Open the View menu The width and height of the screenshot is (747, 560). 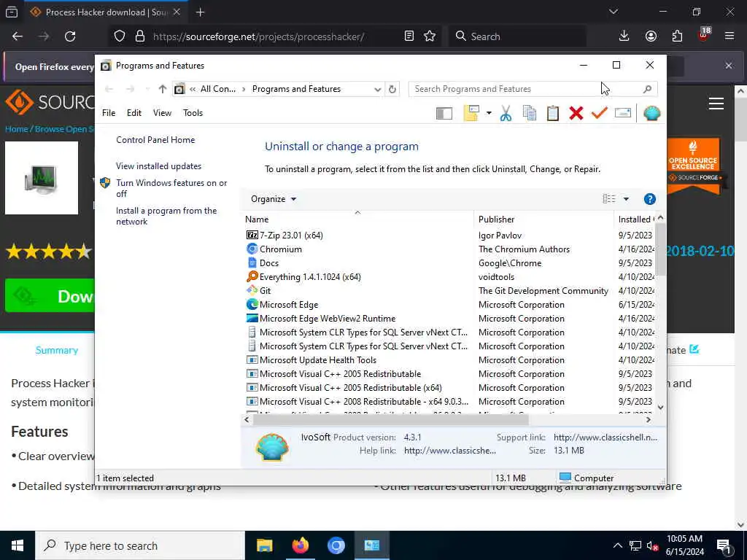coord(162,113)
